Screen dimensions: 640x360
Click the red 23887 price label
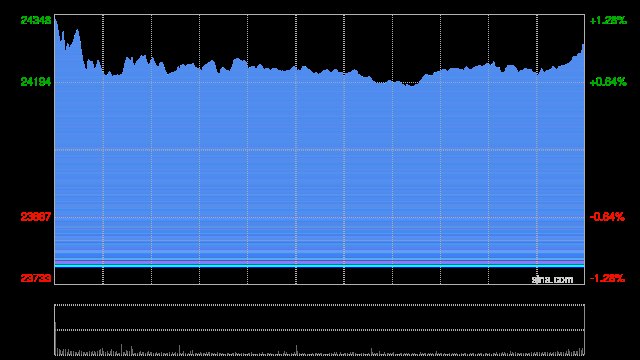(x=36, y=217)
